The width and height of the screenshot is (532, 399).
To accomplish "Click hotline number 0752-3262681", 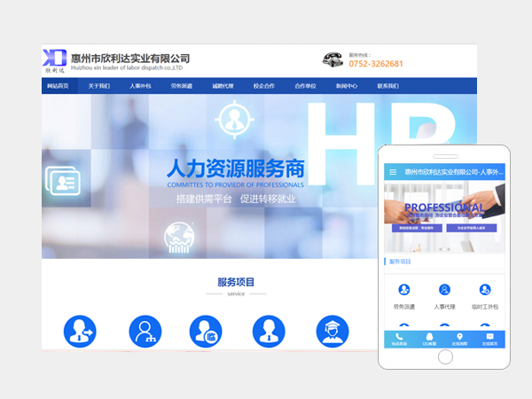I will (376, 64).
